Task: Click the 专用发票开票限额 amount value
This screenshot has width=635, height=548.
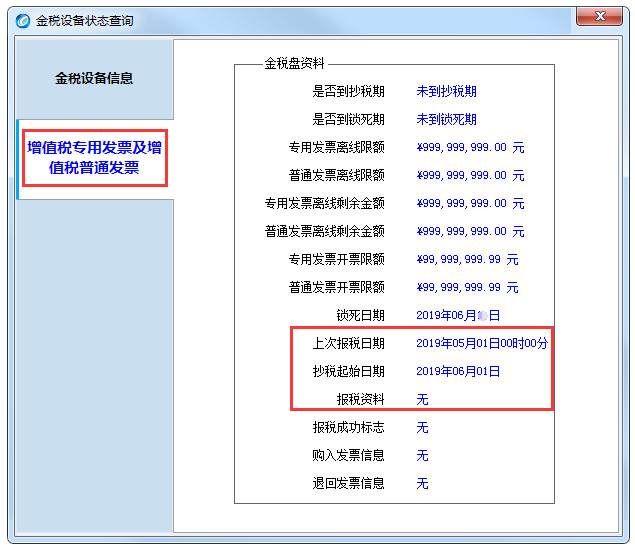Action: click(467, 259)
